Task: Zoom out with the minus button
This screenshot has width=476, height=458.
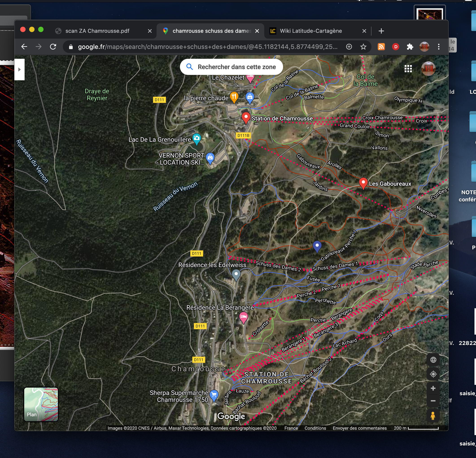Action: click(433, 401)
